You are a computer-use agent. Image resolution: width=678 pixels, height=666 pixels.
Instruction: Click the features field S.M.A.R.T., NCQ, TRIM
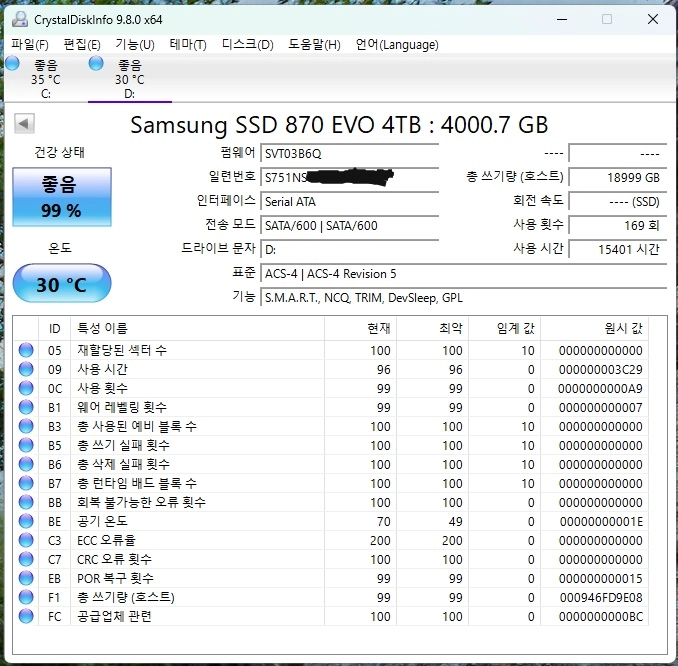tap(464, 298)
